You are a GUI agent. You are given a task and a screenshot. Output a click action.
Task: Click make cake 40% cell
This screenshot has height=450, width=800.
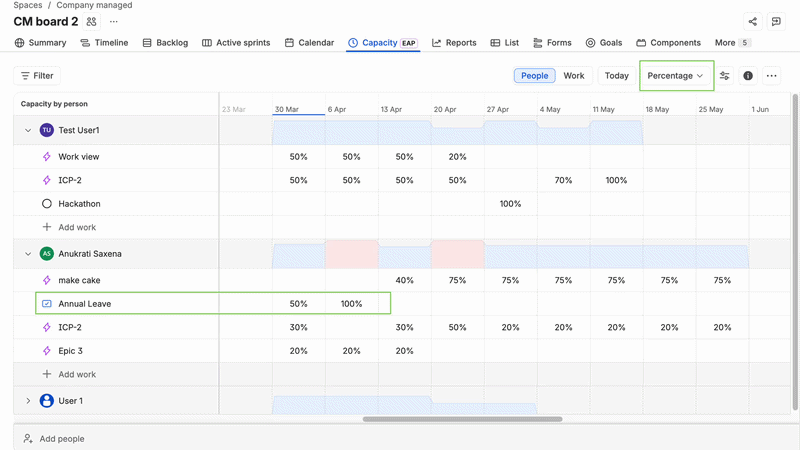pos(405,280)
